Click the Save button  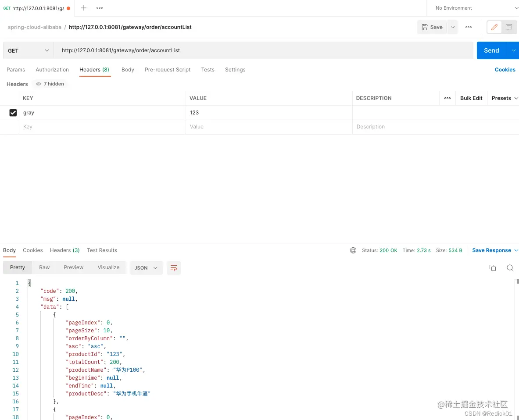(x=432, y=27)
